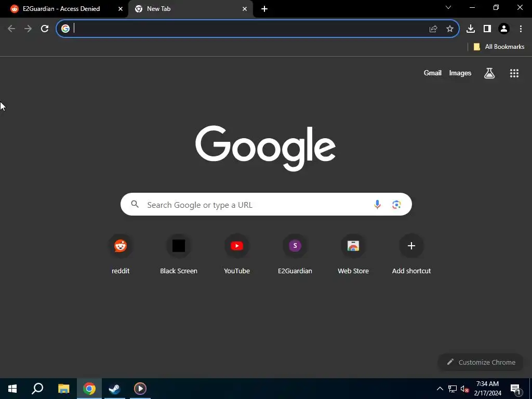Click the magnifier icon in search box
Image resolution: width=532 pixels, height=399 pixels.
click(x=135, y=204)
